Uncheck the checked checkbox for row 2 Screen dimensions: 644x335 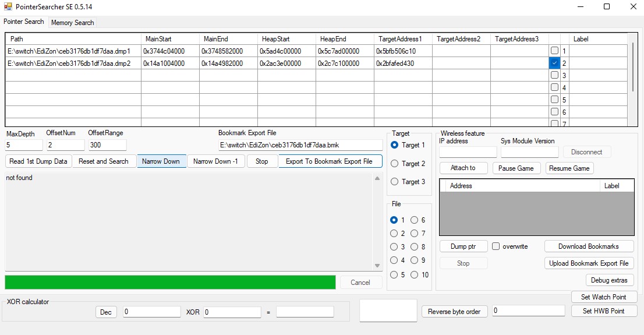point(554,63)
